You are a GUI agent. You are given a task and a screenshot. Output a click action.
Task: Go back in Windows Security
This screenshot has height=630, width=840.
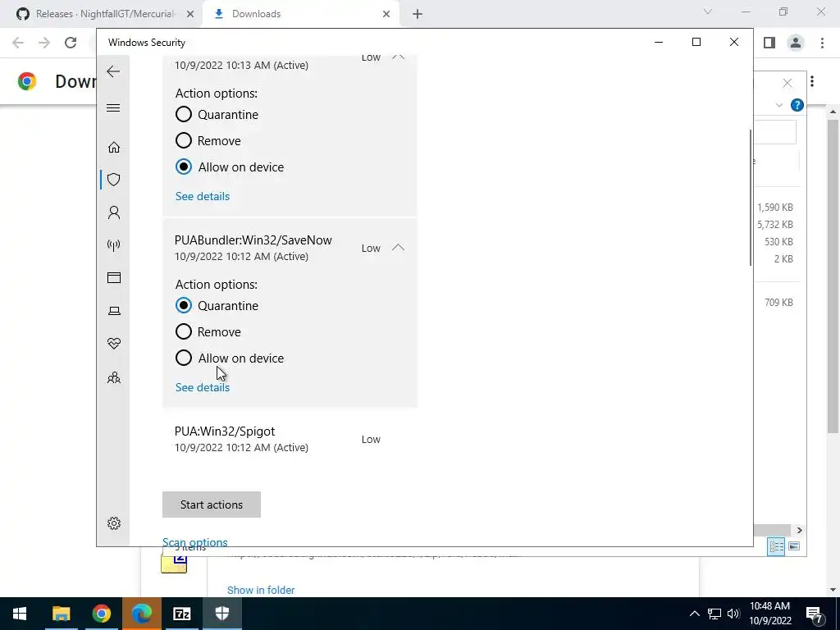click(x=113, y=71)
